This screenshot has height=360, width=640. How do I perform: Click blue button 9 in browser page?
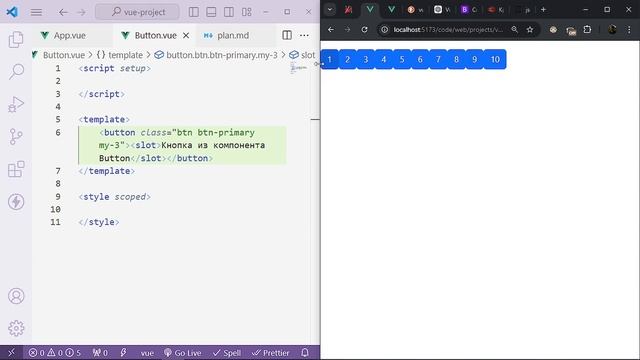474,60
